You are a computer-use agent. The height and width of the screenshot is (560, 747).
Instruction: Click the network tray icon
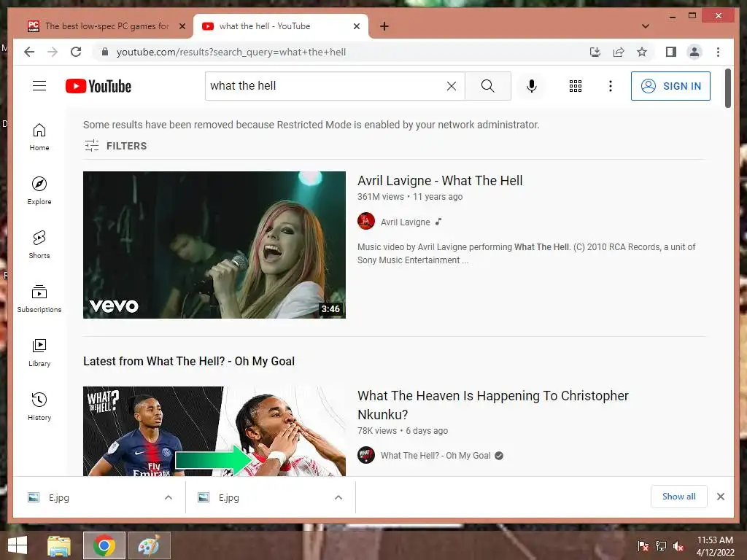pos(661,546)
